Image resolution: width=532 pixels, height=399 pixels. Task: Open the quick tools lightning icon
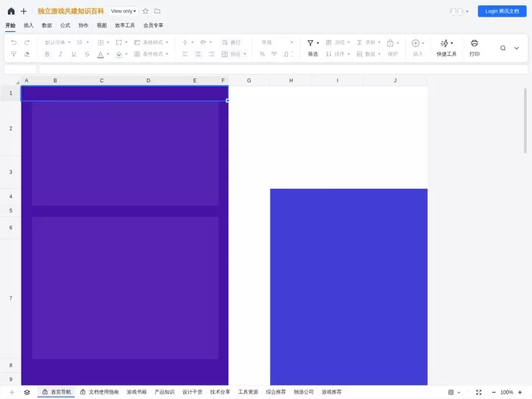coord(444,43)
